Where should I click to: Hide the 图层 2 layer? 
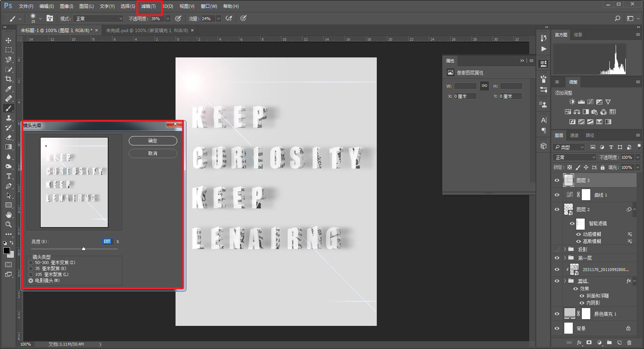pos(557,210)
